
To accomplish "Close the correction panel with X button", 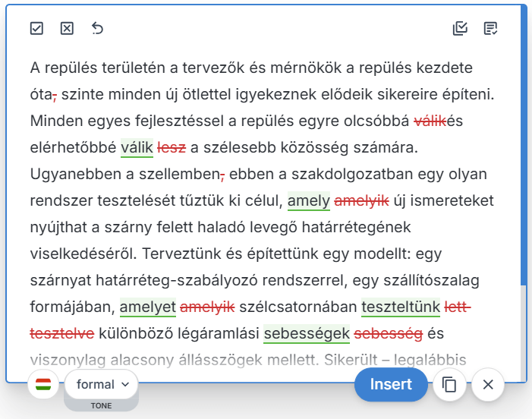I will click(x=488, y=385).
